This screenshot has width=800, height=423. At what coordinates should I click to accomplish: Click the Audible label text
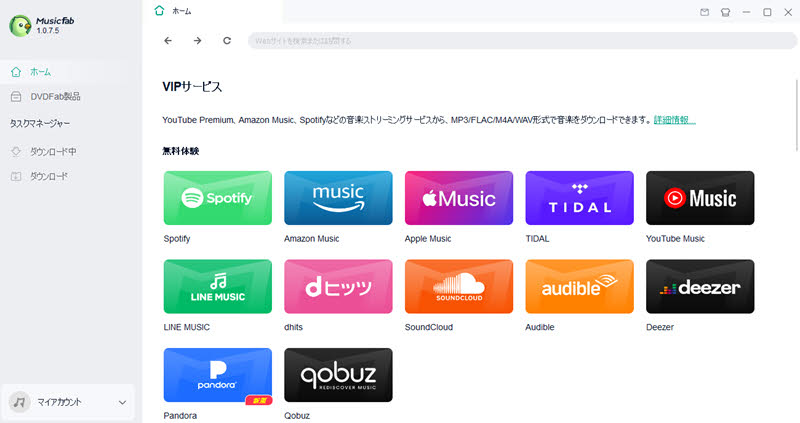[540, 327]
